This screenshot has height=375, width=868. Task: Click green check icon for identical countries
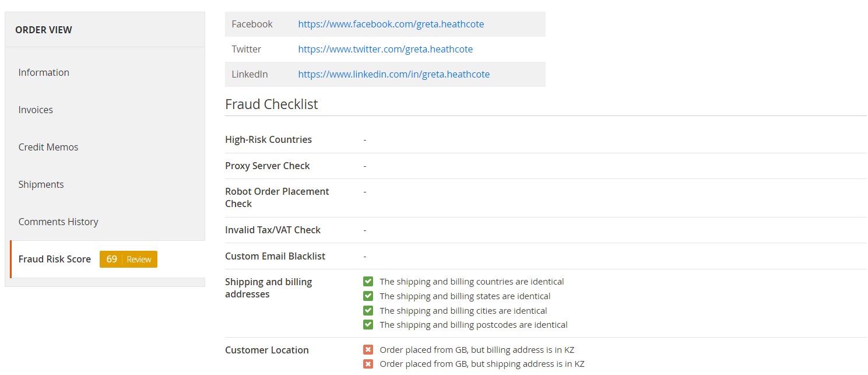368,282
